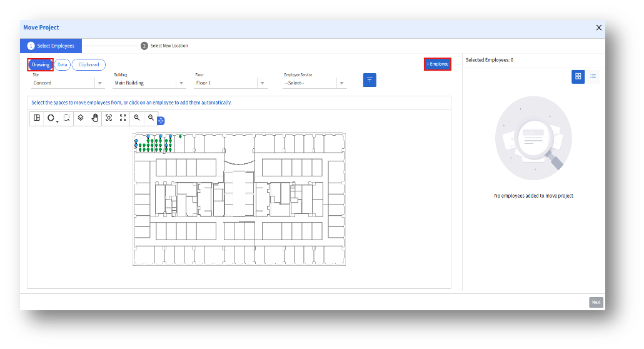Open the Building dropdown showing Main Building

click(x=149, y=83)
